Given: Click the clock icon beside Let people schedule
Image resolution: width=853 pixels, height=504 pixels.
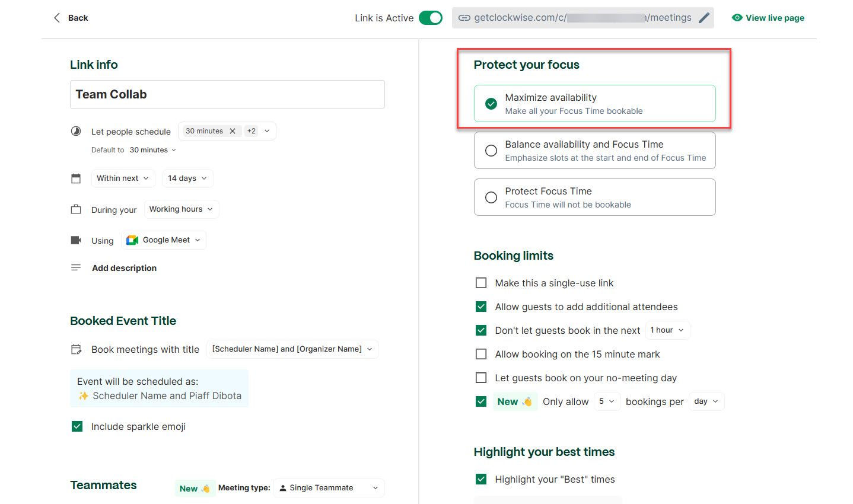Looking at the screenshot, I should pos(76,132).
